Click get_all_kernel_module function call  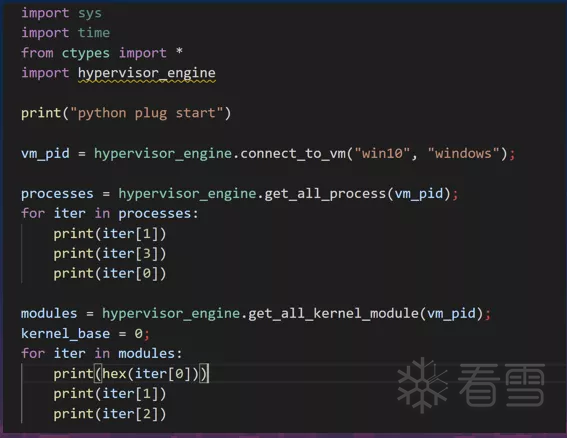333,313
